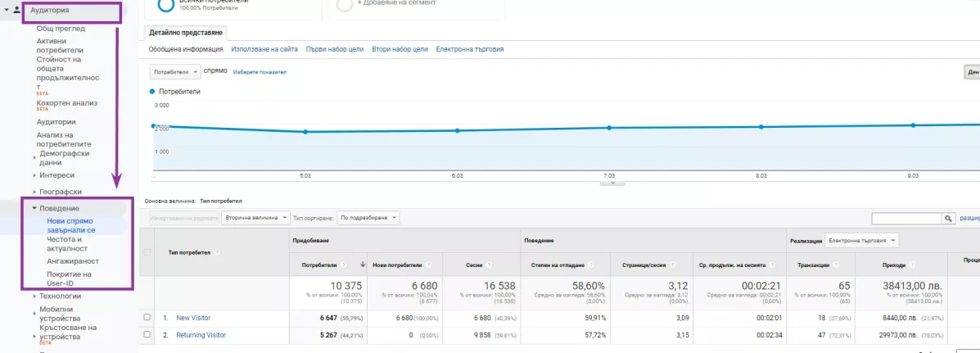Click the Изберете показател link

(260, 72)
